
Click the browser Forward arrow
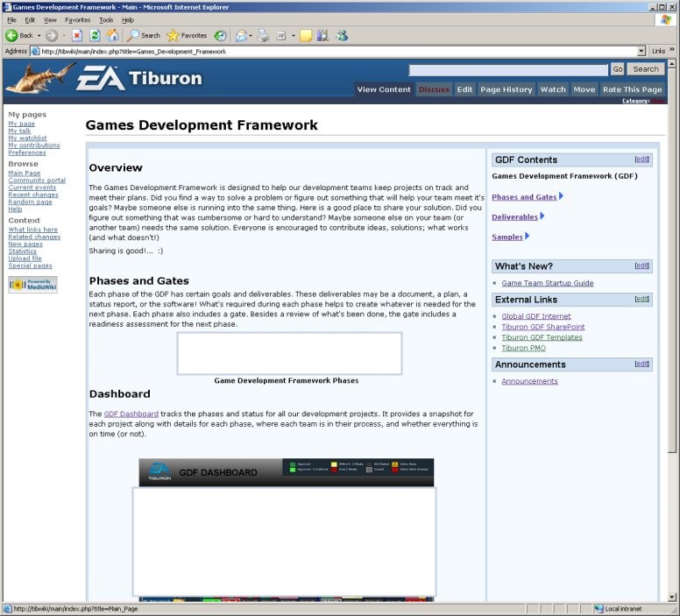52,36
